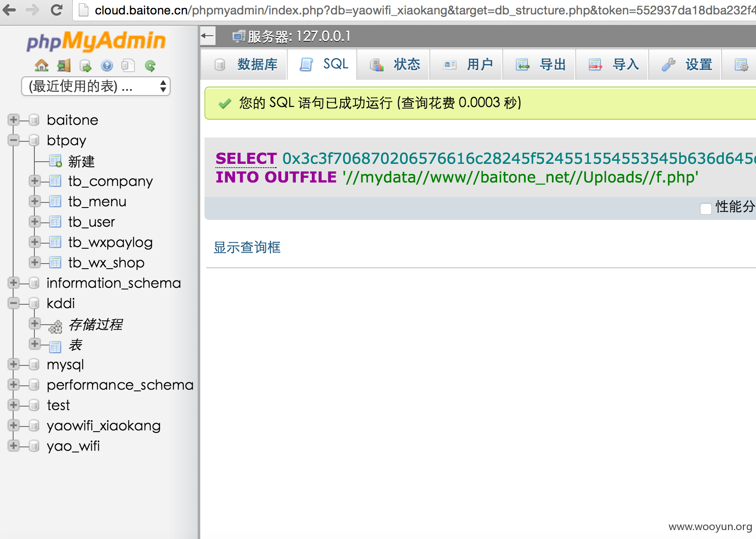Click the phpMyAdmin logo

click(x=96, y=41)
